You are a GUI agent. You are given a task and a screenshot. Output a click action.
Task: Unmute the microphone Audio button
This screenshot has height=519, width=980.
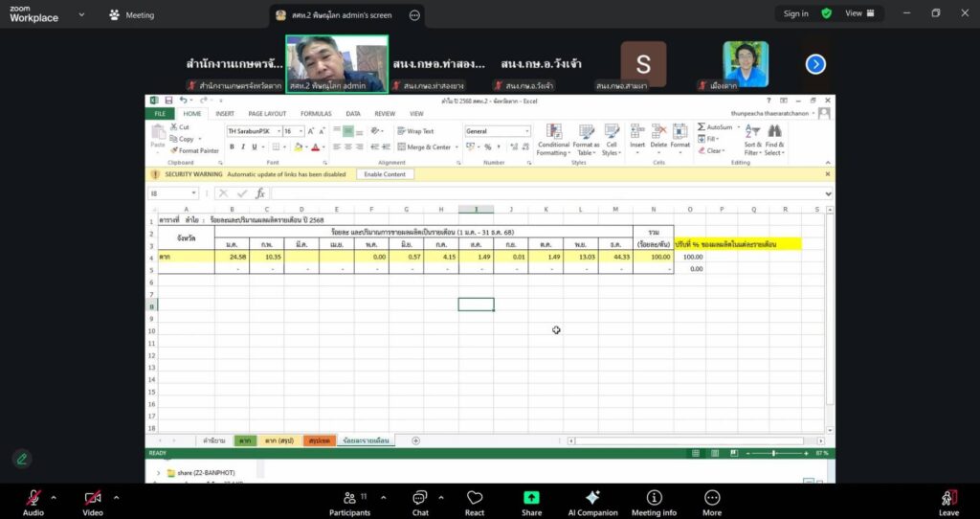coord(33,498)
